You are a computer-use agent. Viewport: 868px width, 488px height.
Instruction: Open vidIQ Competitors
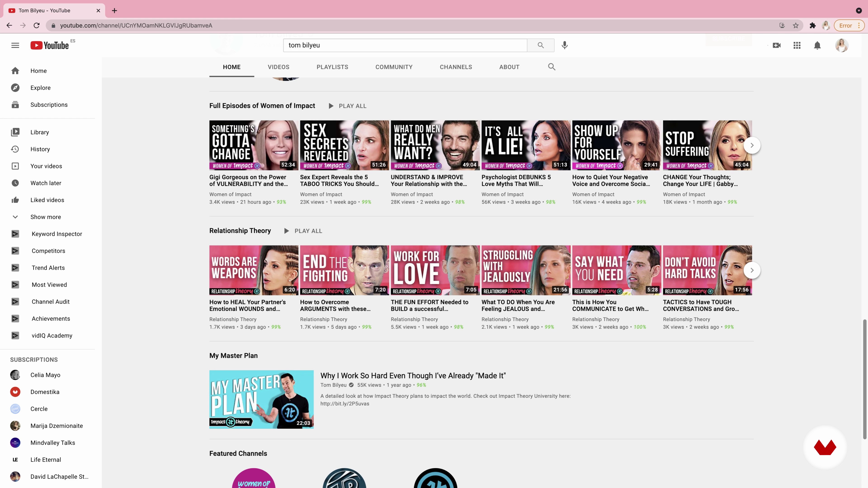[x=47, y=251]
